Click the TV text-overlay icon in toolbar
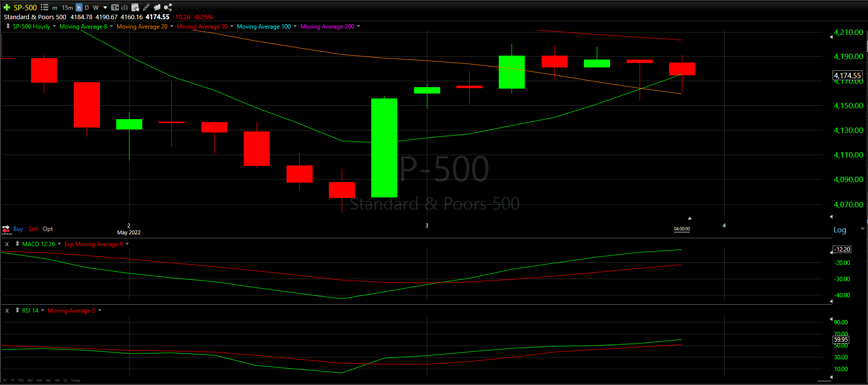 click(x=115, y=7)
